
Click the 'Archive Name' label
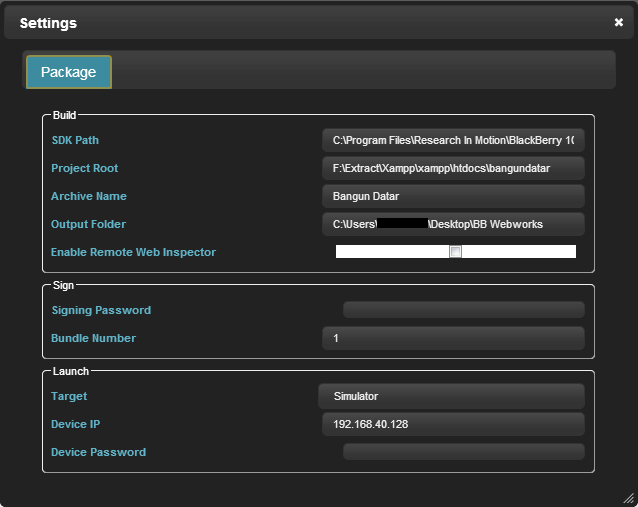[x=89, y=196]
